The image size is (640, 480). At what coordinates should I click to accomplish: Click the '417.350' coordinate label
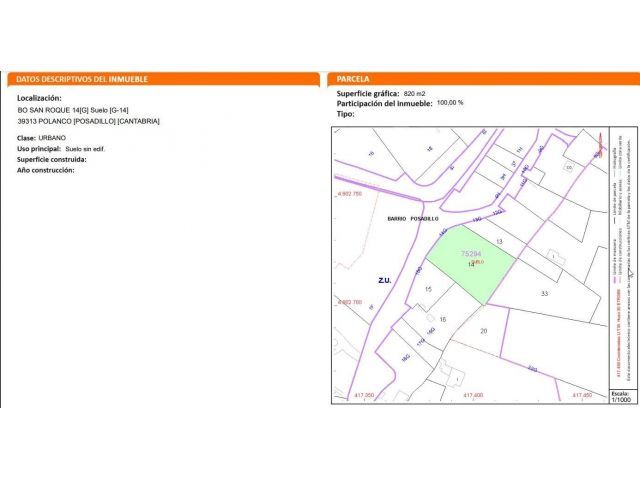(x=364, y=396)
